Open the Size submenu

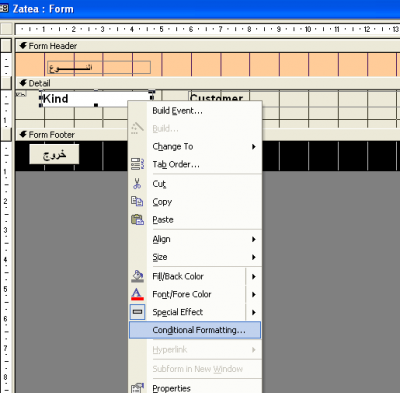tap(195, 257)
